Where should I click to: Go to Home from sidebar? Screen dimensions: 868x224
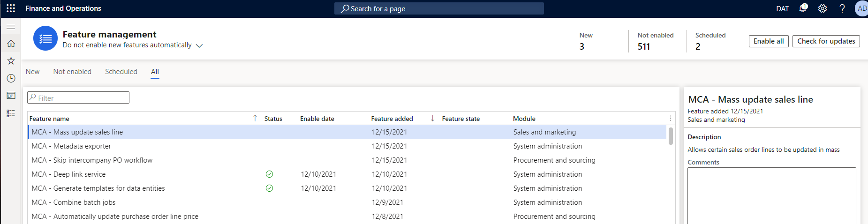click(x=11, y=44)
